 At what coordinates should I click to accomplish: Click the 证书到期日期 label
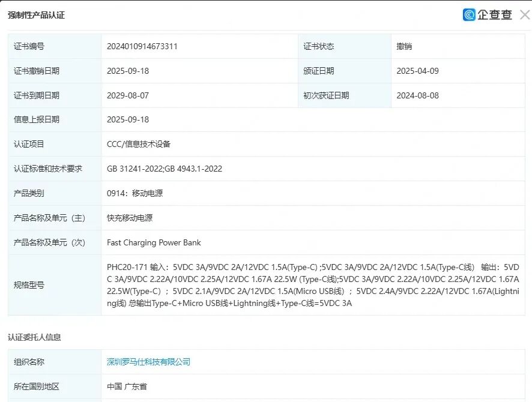(x=36, y=95)
